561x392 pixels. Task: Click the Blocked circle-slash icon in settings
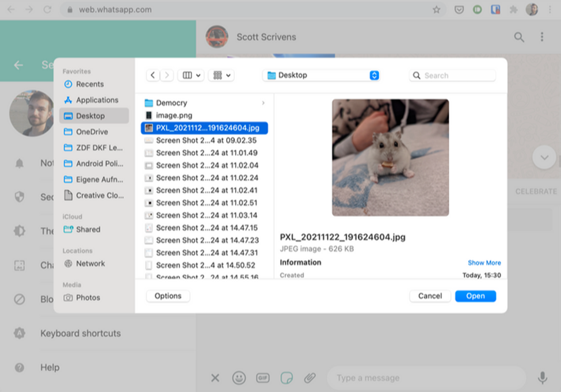click(x=20, y=299)
